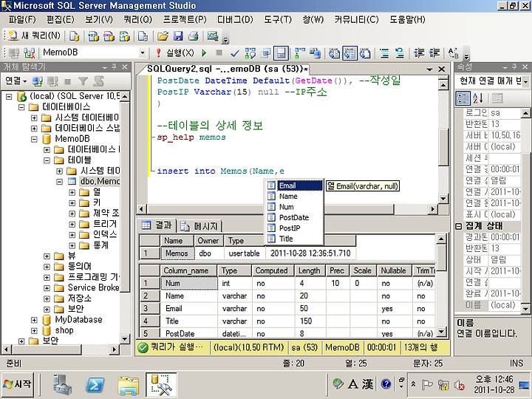Viewport: 532px width, 399px height.
Task: Click the Uncomment selected lines icon
Action: point(400,53)
